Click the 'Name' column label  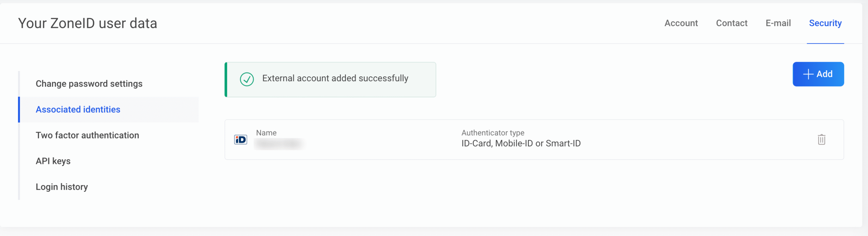click(266, 133)
